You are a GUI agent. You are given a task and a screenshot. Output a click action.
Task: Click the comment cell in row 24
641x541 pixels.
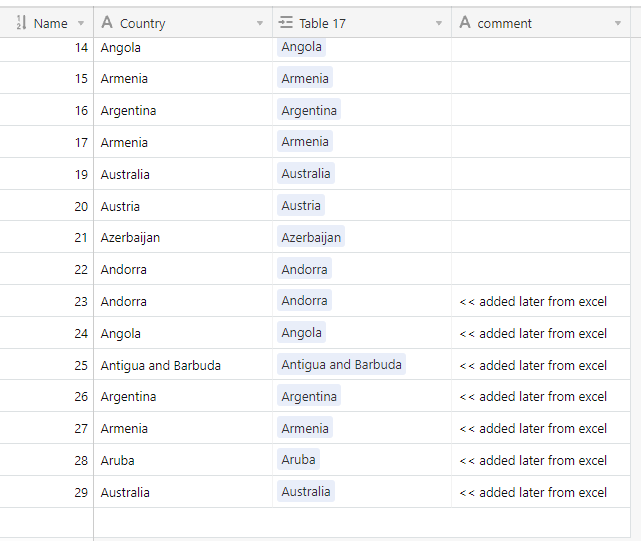coord(541,332)
